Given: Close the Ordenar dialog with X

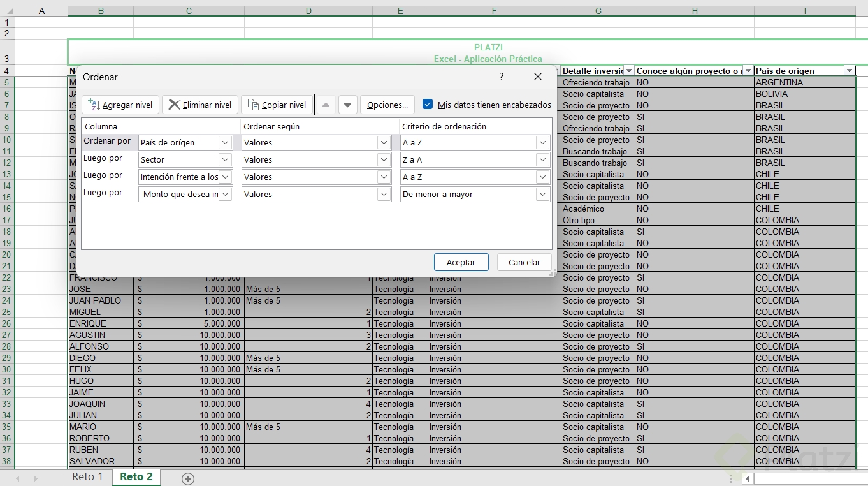Looking at the screenshot, I should point(537,77).
